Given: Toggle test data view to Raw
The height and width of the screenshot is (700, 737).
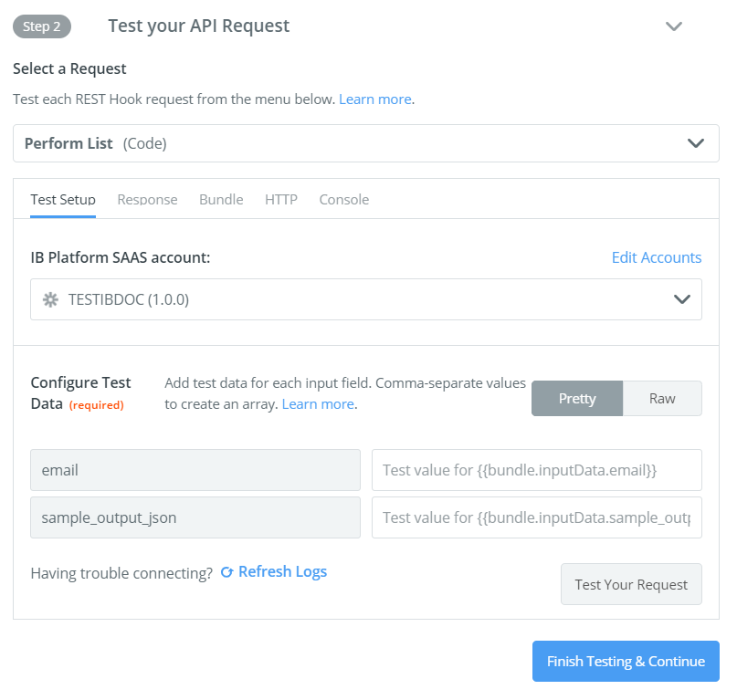Looking at the screenshot, I should tap(662, 399).
